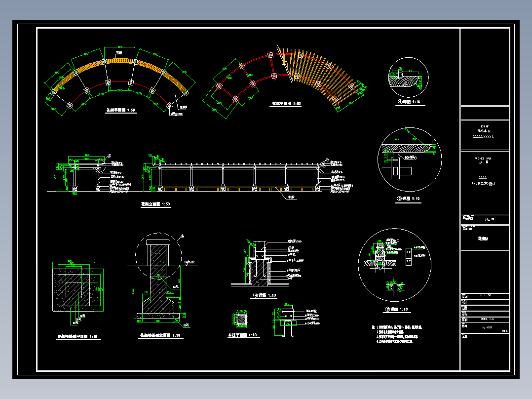Image resolution: width=532 pixels, height=399 pixels.
Task: Click the foundation plan title "花架柱基础平面图 1:10"
Action: pos(77,336)
